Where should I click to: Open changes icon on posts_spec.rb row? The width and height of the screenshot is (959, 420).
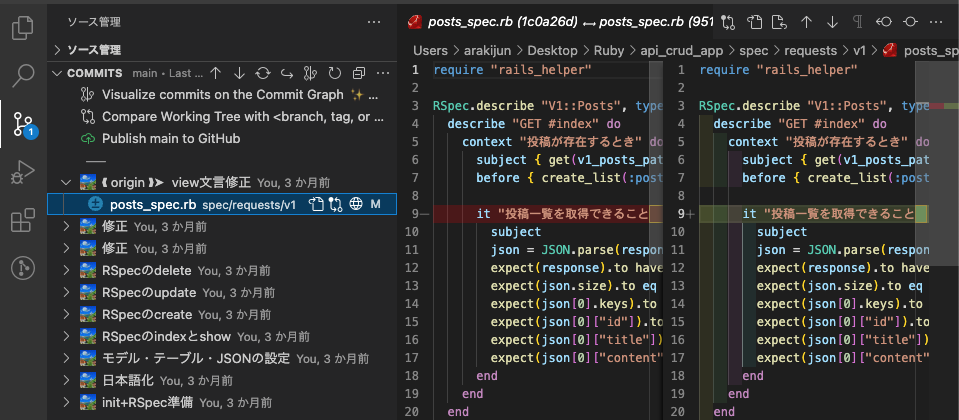click(335, 204)
